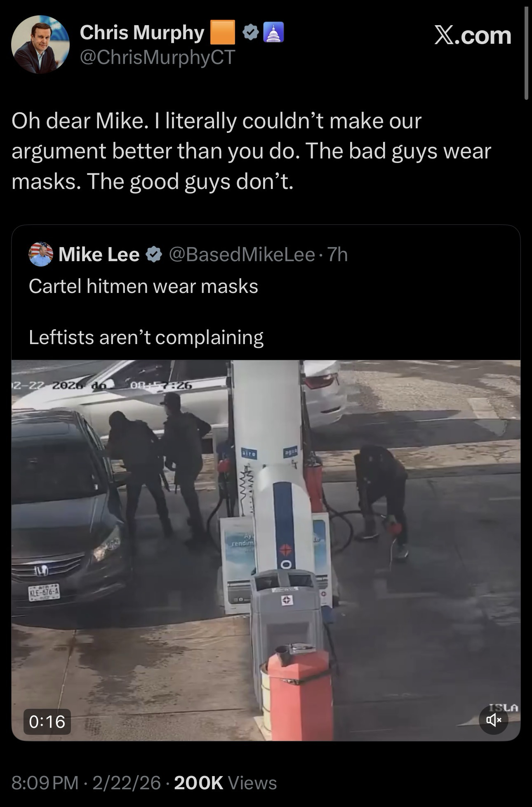This screenshot has width=532, height=807.
Task: Click the 8:09 PM timestamp
Action: point(45,783)
